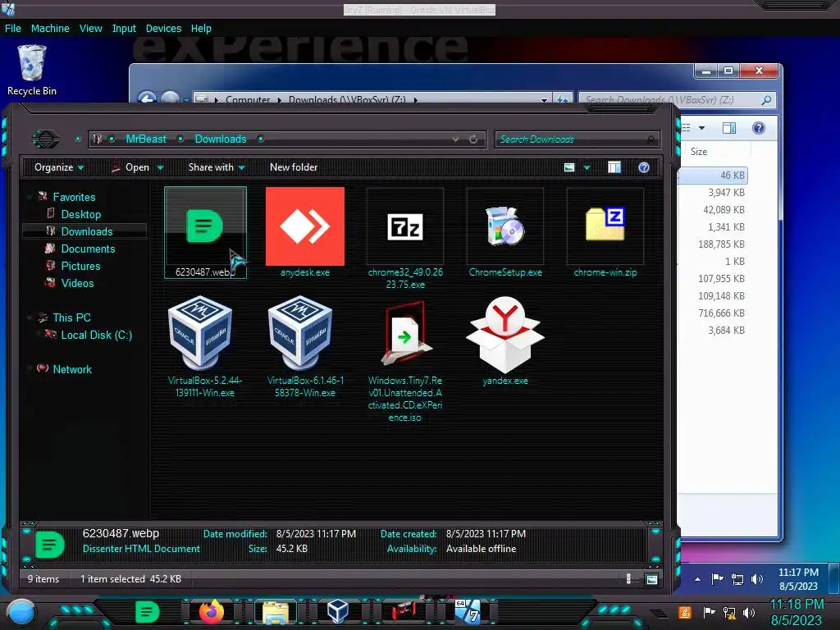This screenshot has width=840, height=630.
Task: Show hidden guest tray icons arrow
Action: coord(697,579)
